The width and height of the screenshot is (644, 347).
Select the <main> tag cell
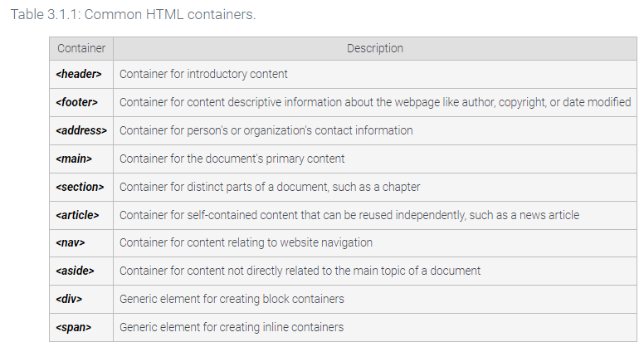pyautogui.click(x=74, y=159)
